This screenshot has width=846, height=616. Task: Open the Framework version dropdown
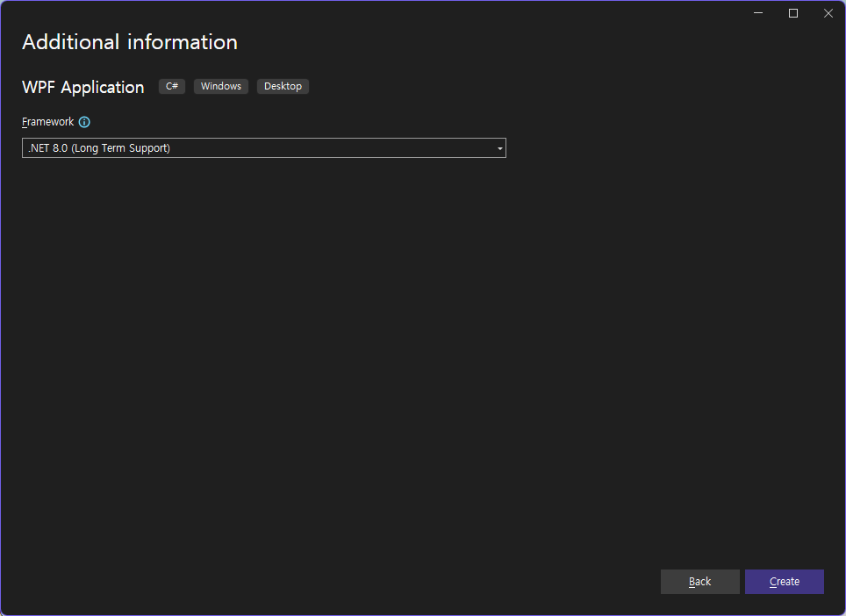[264, 147]
